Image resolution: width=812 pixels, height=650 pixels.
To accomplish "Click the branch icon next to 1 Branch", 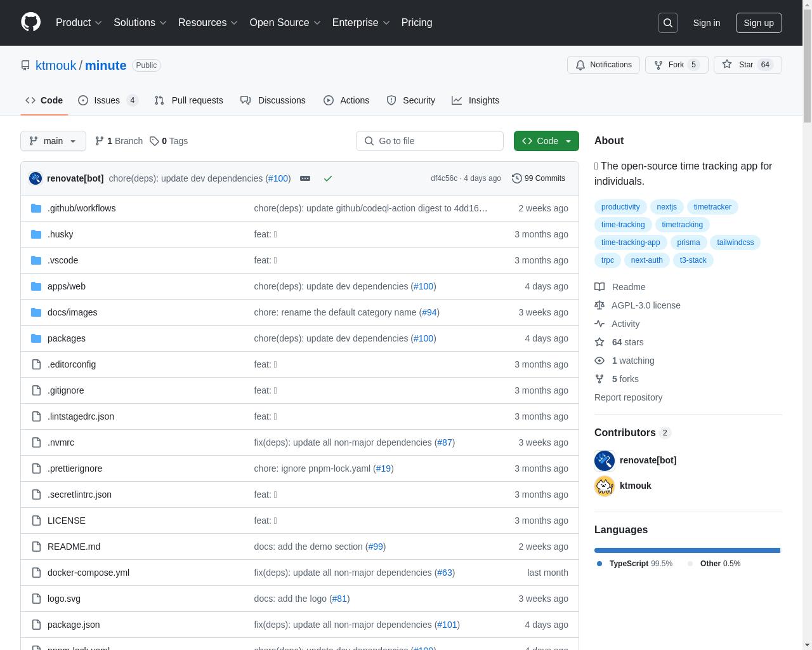I will pos(100,141).
